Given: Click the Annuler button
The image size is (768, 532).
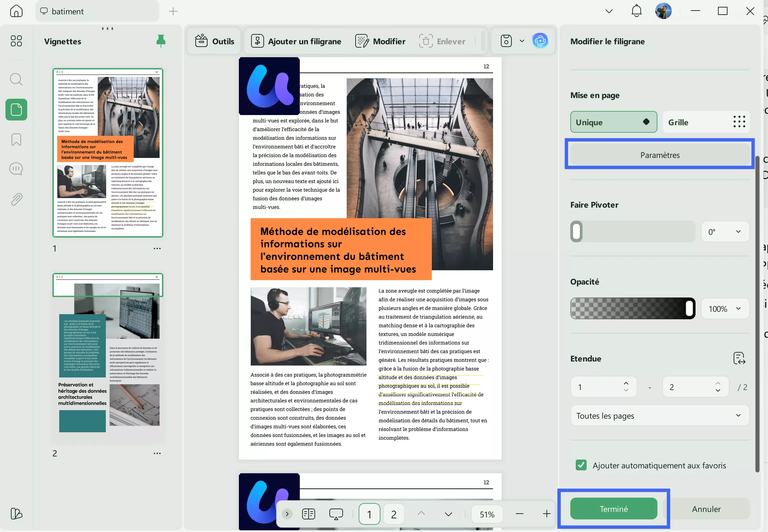Looking at the screenshot, I should point(706,509).
